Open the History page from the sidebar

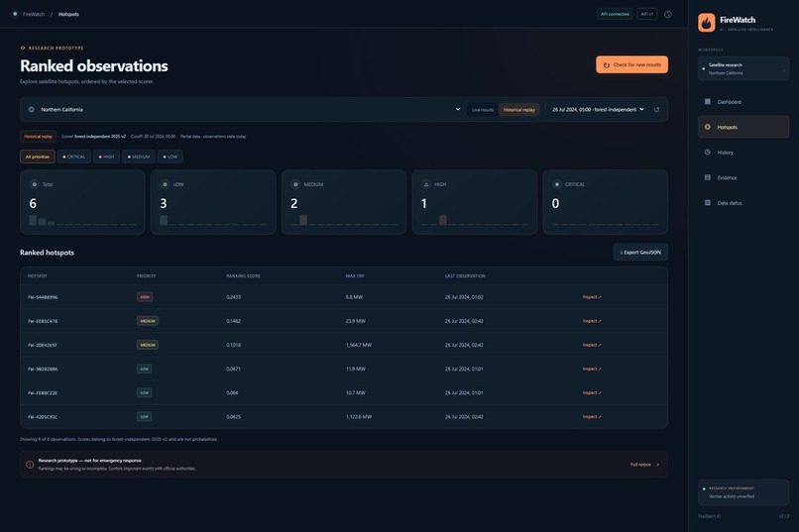(x=743, y=153)
